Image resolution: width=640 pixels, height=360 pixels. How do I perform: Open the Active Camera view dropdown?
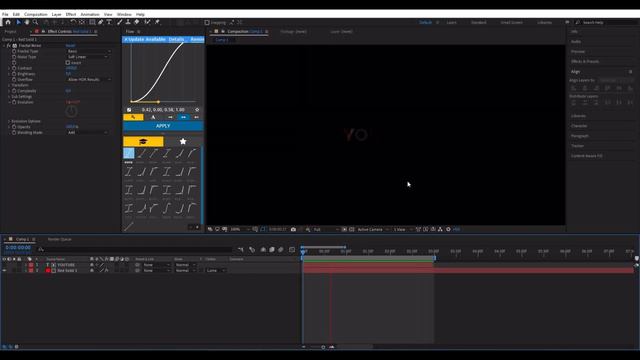[372, 229]
